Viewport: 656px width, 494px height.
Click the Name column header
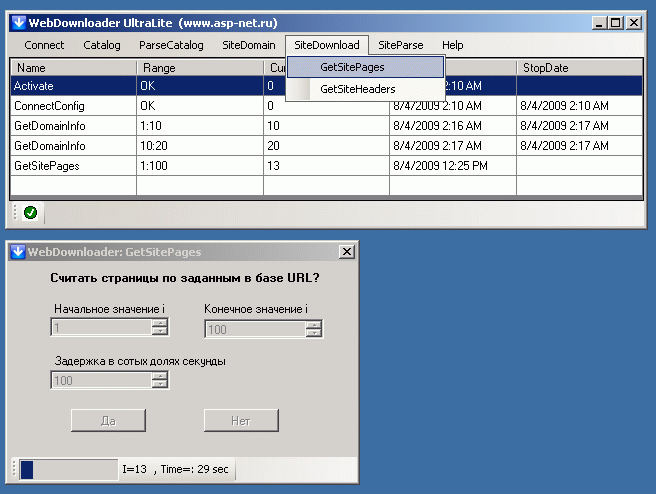tap(74, 67)
